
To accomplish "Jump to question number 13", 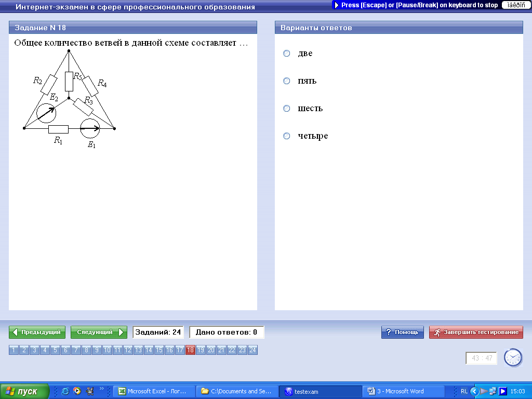I will 138,350.
